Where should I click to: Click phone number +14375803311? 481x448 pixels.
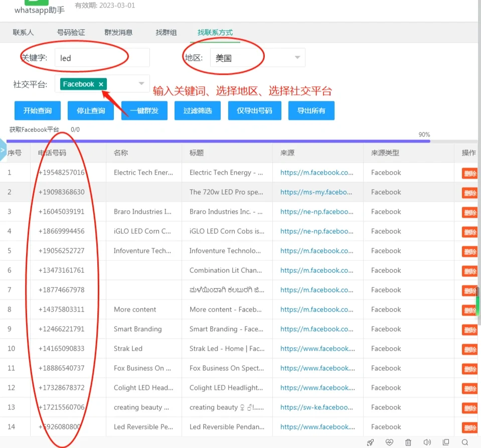click(61, 310)
